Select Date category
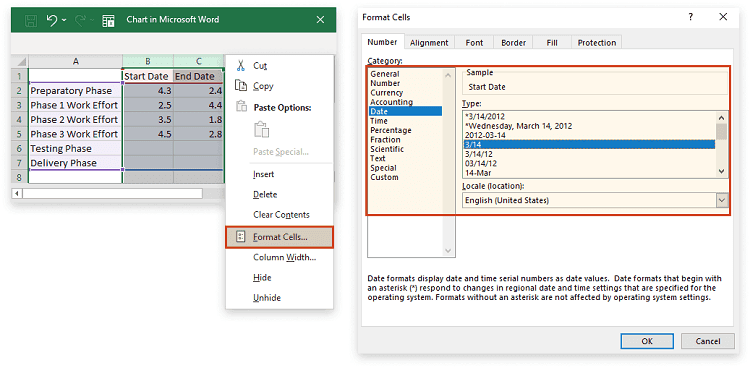This screenshot has width=750, height=368. coord(405,112)
